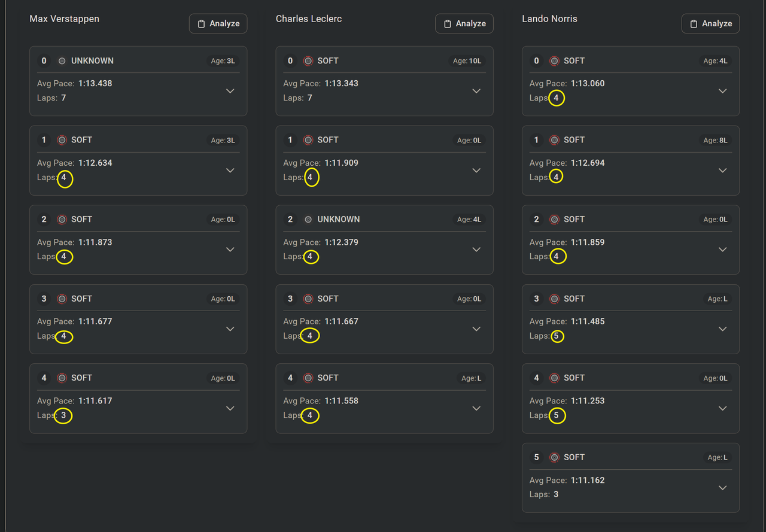
Task: Expand Leclerc's stint 4 with pace 1:11.558
Action: point(476,408)
